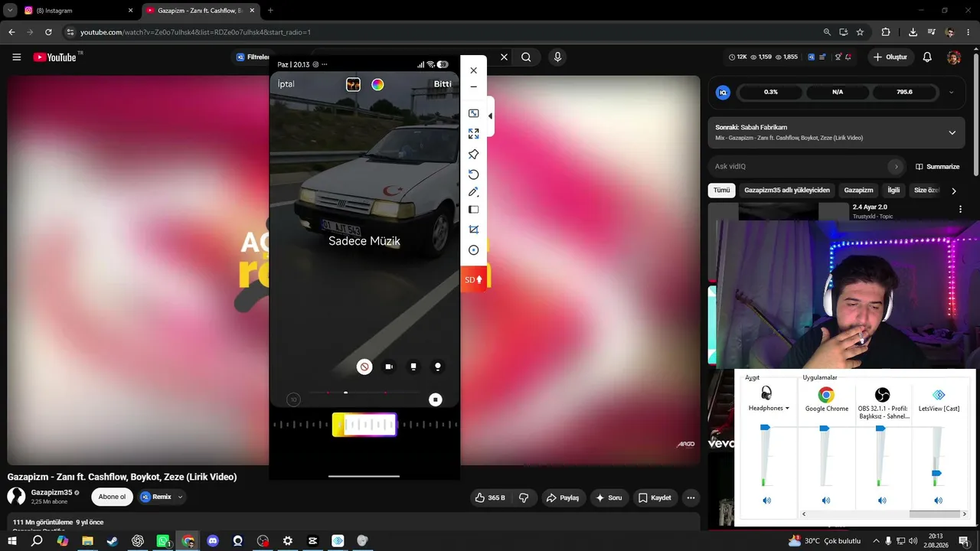Image resolution: width=980 pixels, height=551 pixels.
Task: Expand the Sonraki: Sabah Fabrikam playlist panel
Action: (952, 132)
